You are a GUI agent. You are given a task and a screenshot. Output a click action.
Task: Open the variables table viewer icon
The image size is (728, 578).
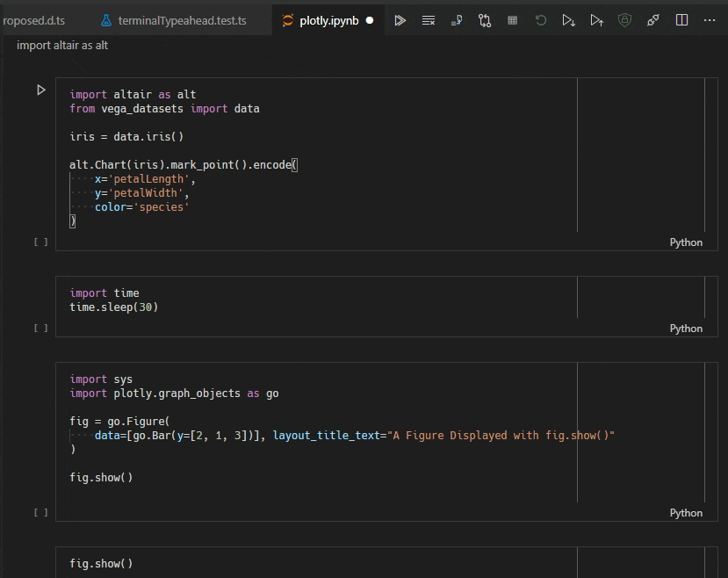coord(513,20)
